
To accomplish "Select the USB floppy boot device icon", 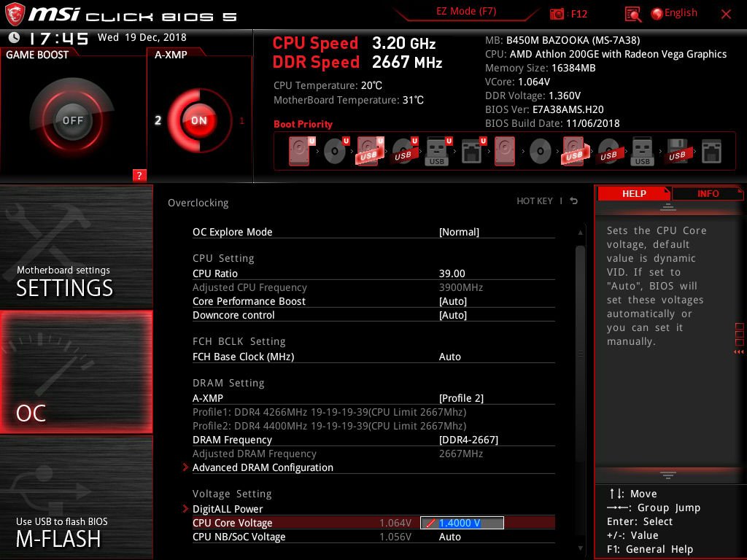I will 678,151.
